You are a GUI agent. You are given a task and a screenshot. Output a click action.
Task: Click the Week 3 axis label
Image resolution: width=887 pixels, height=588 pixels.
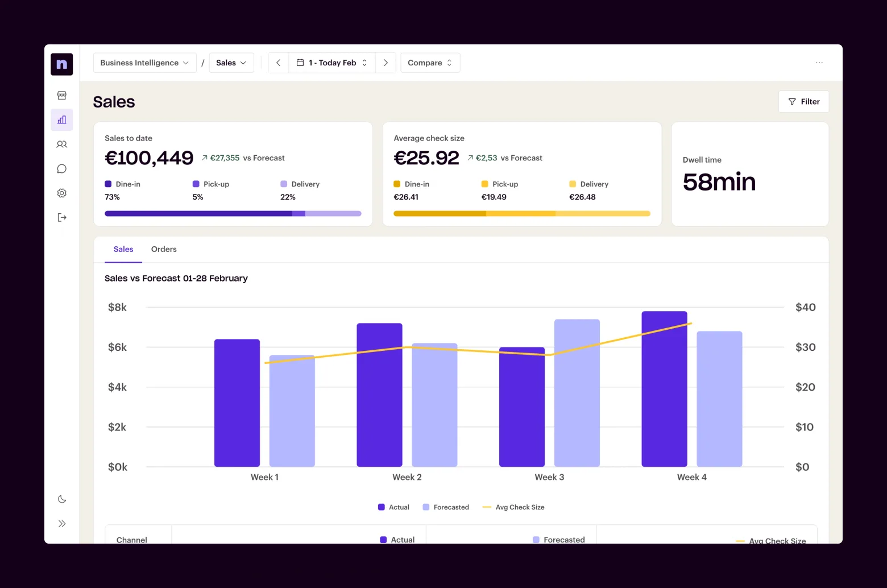(549, 477)
